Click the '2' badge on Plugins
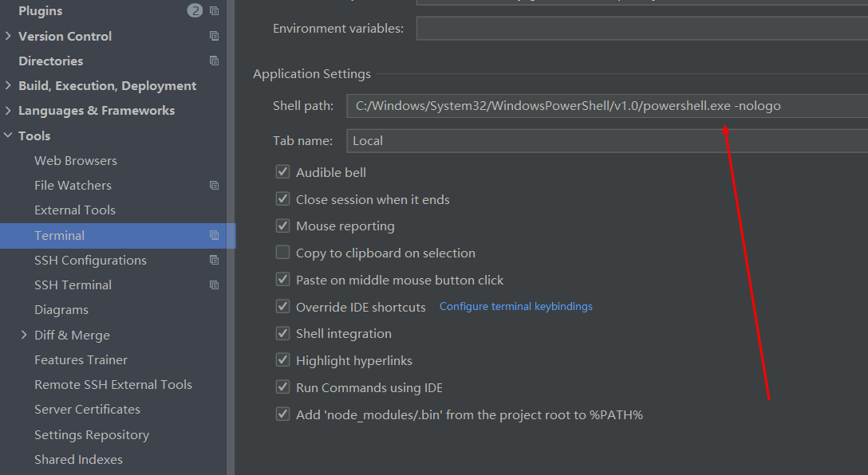 pos(194,10)
